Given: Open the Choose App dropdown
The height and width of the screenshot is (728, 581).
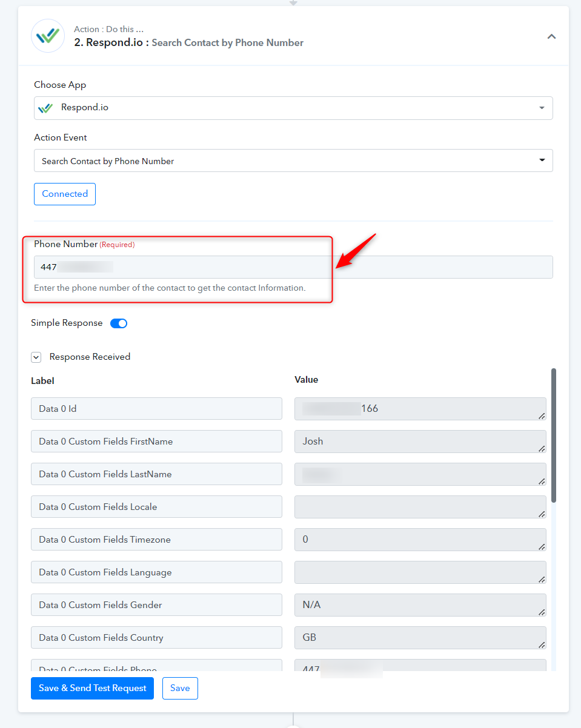Looking at the screenshot, I should point(293,108).
